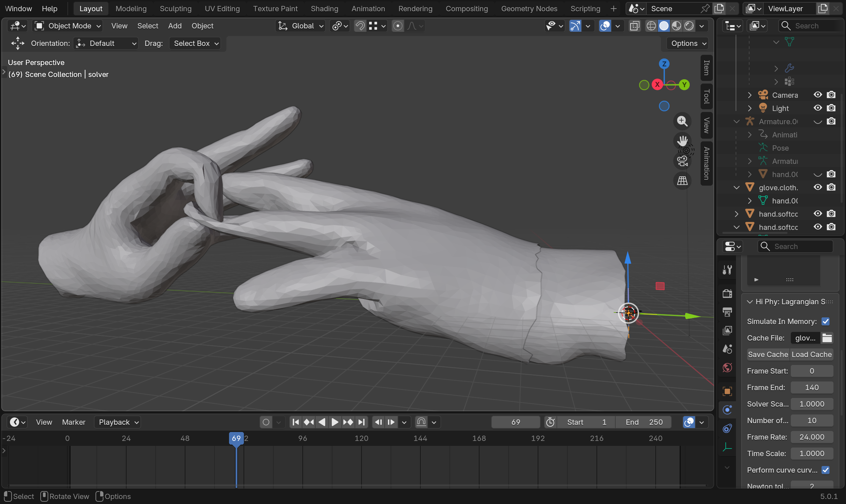Switch to the Sculpting workspace tab
Image resolution: width=846 pixels, height=504 pixels.
pyautogui.click(x=175, y=9)
